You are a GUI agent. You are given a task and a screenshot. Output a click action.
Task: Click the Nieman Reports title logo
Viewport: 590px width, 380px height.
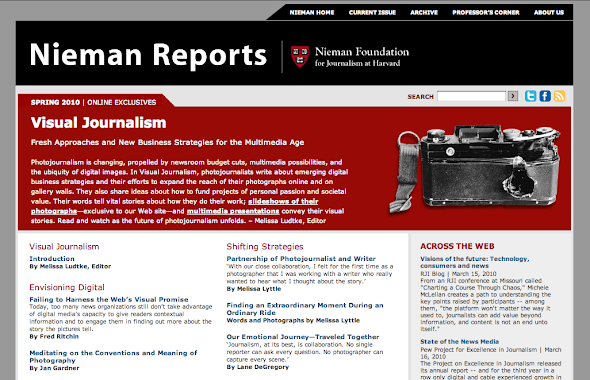pos(148,56)
